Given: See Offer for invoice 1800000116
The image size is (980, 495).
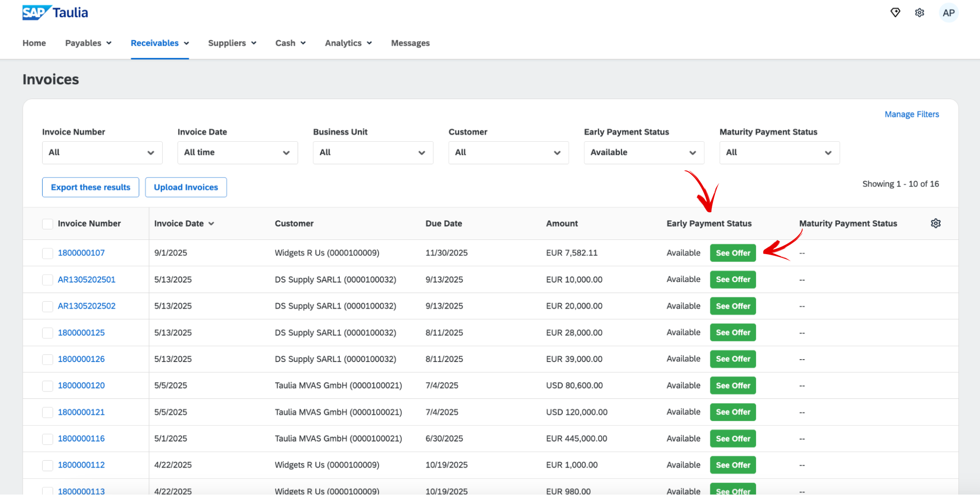Looking at the screenshot, I should [x=733, y=439].
